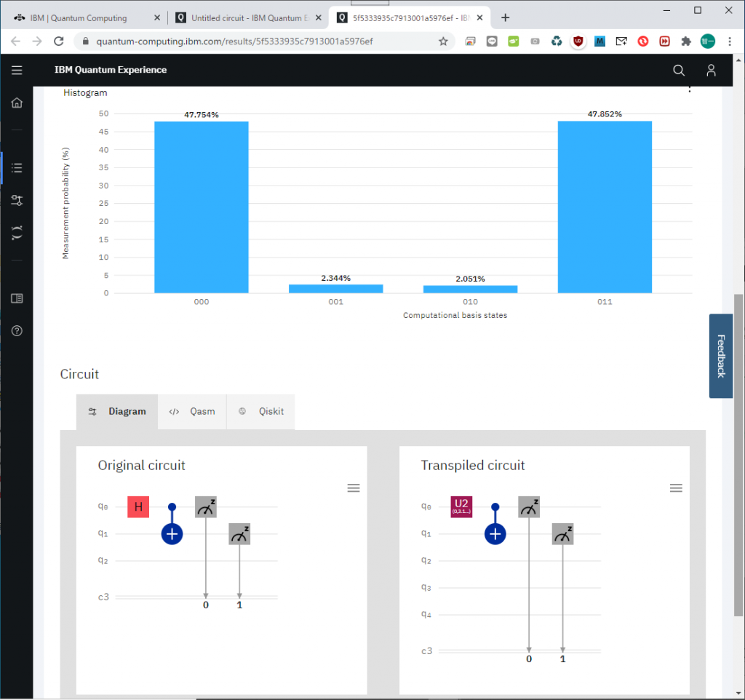Switch to the Qiskit tab
This screenshot has width=745, height=700.
point(261,411)
